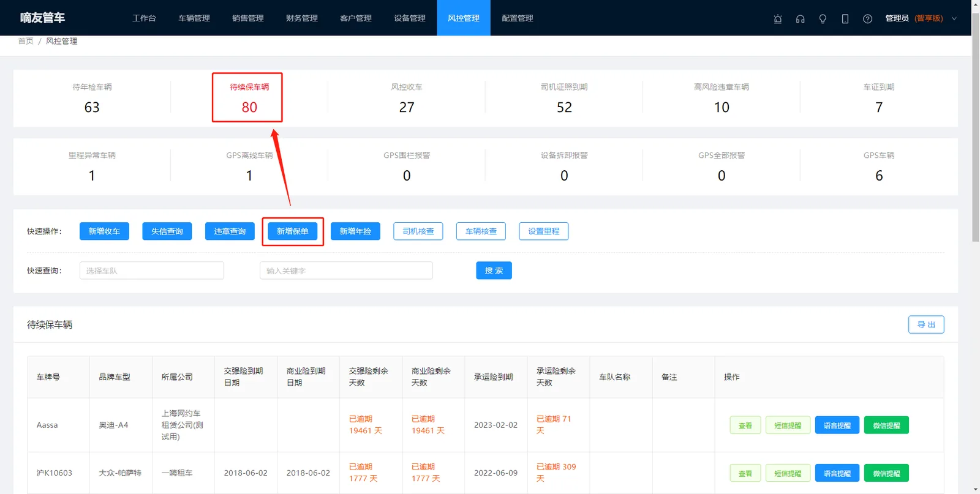Click the alarm siren icon in header
The image size is (980, 494).
point(778,18)
